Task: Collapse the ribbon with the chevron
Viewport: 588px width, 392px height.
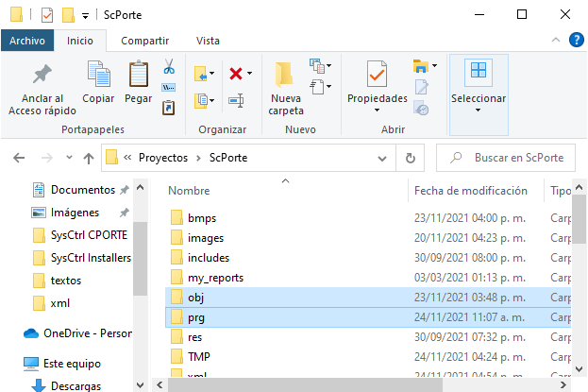Action: [556, 40]
